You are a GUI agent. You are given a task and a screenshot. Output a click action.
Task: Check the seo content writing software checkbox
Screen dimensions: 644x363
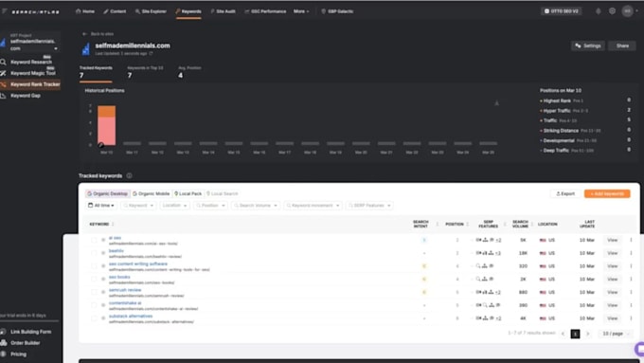point(94,266)
